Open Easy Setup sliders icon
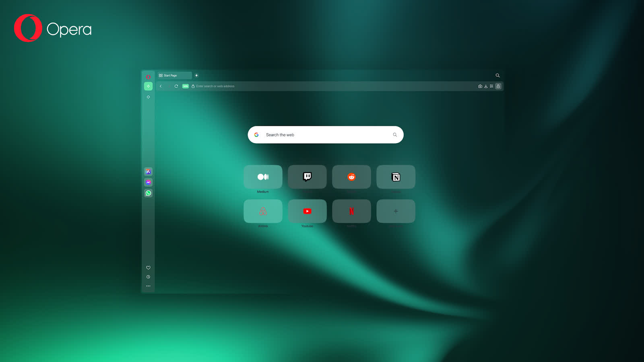 (491, 86)
